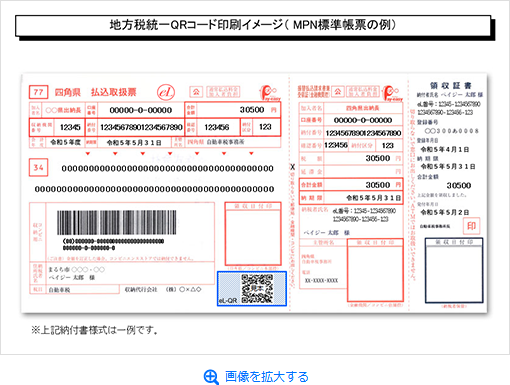This screenshot has width=510, height=385.
Task: Click the 領収証書 receipt heading
Action: 450,86
